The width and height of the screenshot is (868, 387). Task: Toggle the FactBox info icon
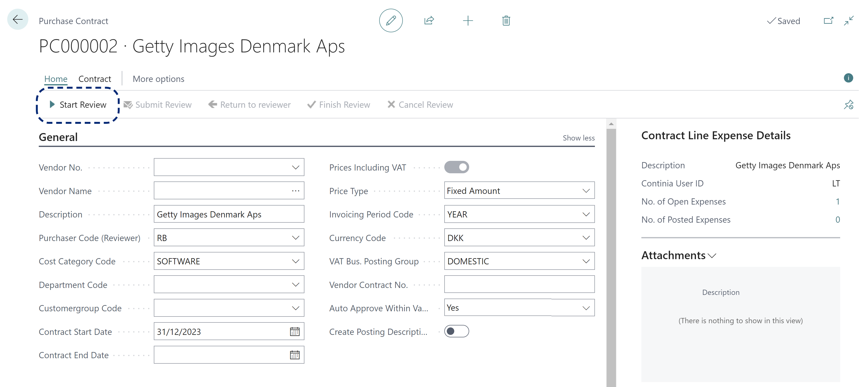(848, 78)
